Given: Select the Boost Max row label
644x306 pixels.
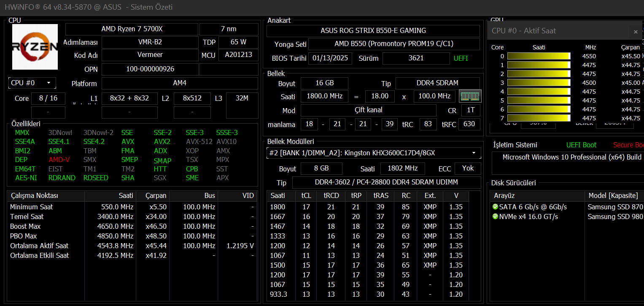Looking at the screenshot, I should (25, 226).
